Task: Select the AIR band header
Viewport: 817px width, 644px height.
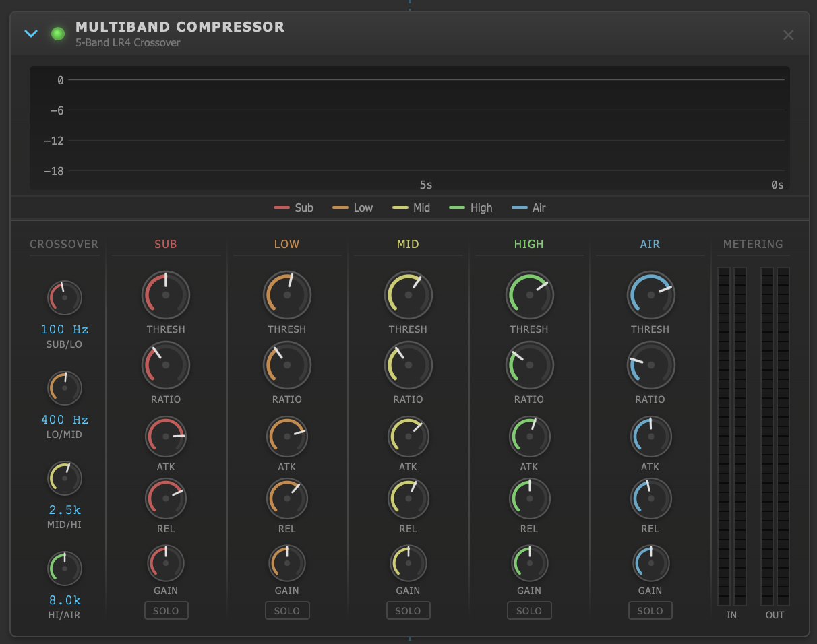Action: [x=650, y=244]
